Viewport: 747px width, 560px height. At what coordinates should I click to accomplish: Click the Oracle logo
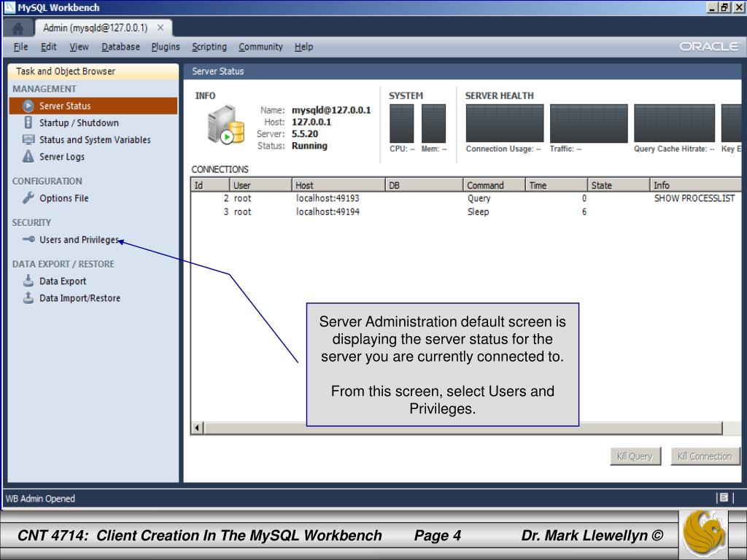[709, 47]
